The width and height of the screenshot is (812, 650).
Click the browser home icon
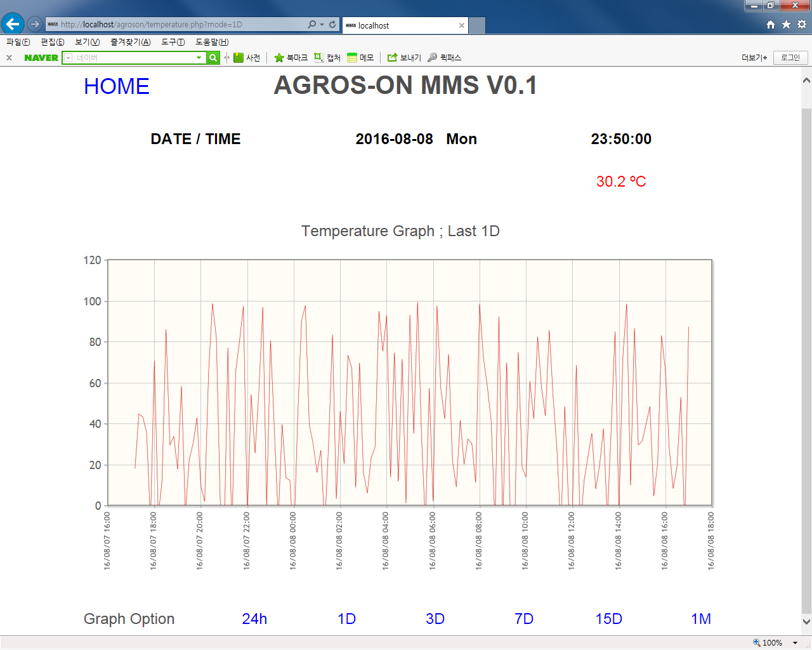(771, 24)
